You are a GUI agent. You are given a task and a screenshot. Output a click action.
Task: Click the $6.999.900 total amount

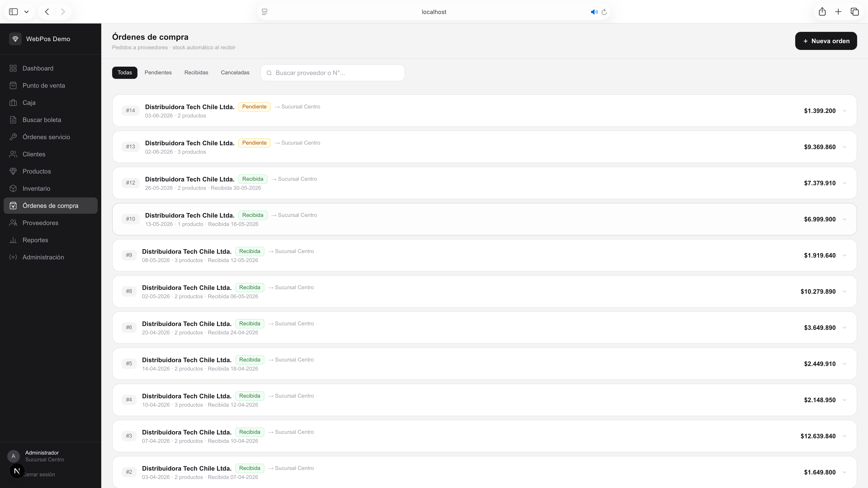point(820,219)
